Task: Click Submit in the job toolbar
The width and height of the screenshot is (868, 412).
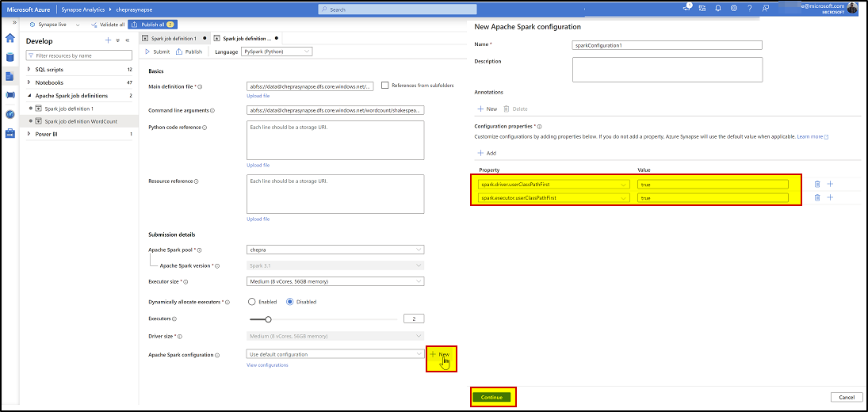Action: click(x=158, y=51)
